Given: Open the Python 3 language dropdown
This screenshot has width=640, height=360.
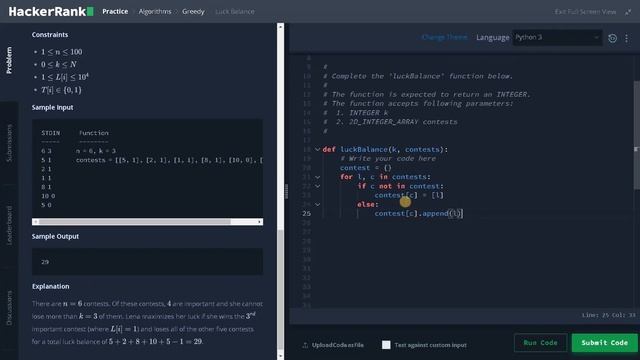Looking at the screenshot, I should [x=557, y=37].
